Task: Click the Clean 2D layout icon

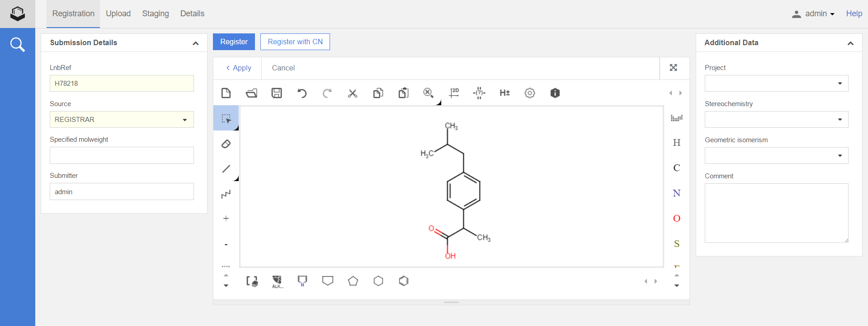Action: 454,93
